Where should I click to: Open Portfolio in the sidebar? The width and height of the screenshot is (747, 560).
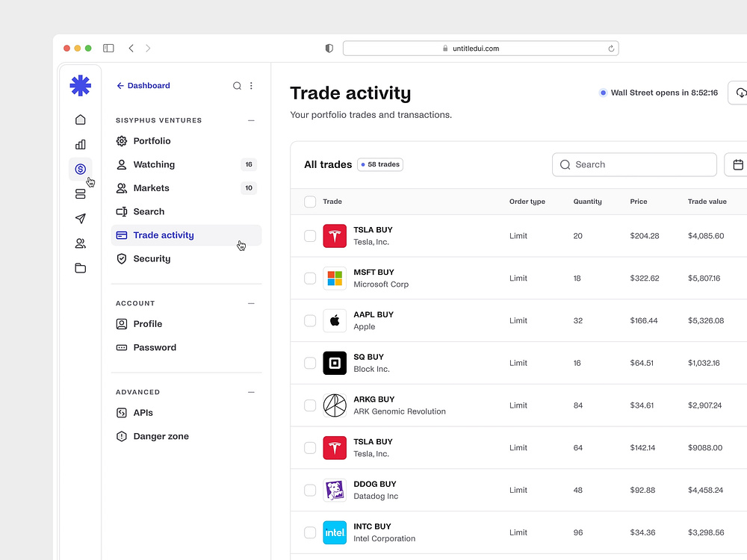(152, 141)
